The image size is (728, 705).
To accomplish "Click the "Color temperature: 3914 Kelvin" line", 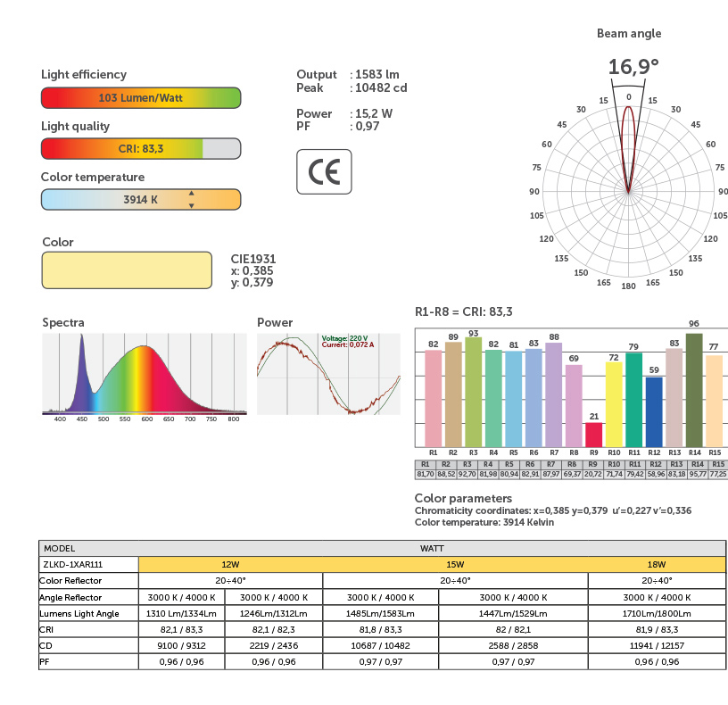I will pyautogui.click(x=484, y=522).
